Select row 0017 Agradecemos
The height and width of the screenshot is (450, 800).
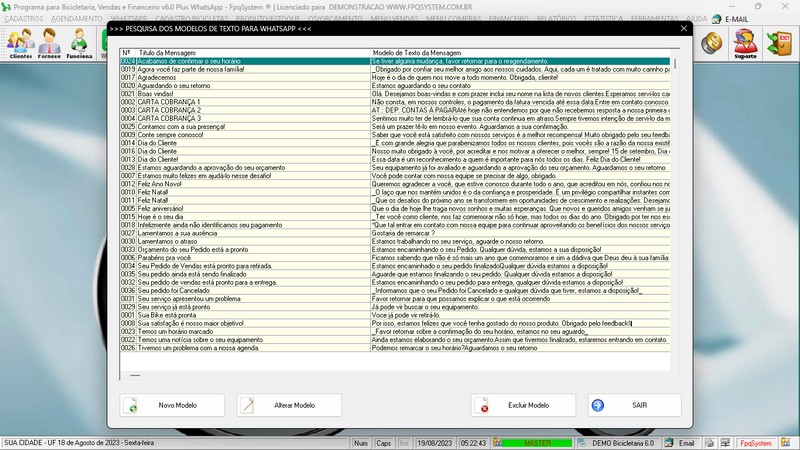point(395,78)
